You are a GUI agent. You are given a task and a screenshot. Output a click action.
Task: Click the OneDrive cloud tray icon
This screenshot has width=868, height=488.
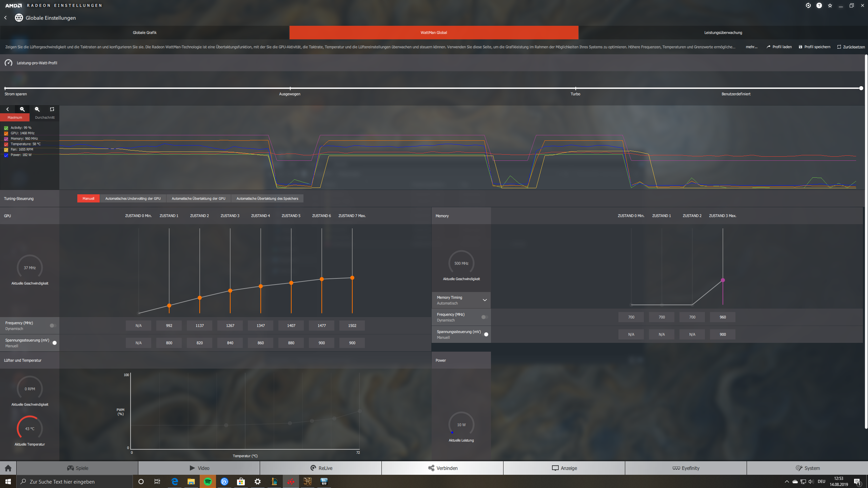pos(795,482)
